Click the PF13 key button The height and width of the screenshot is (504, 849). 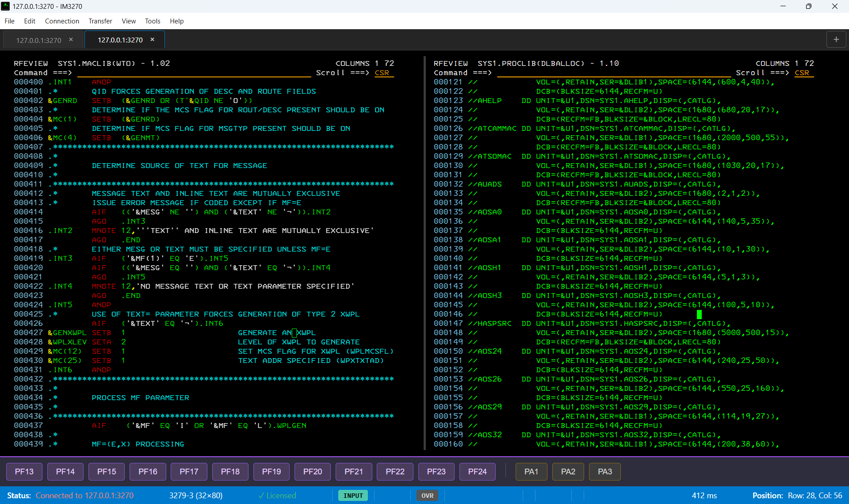[x=24, y=472]
